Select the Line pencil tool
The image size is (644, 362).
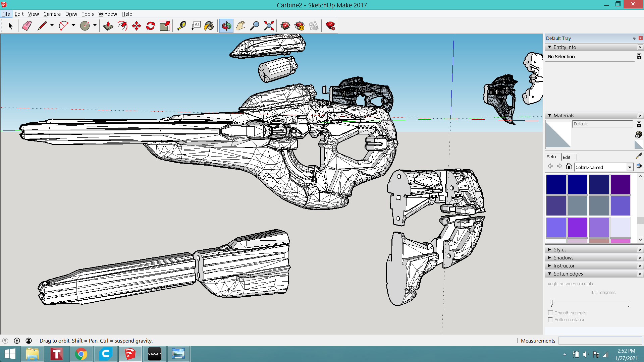point(42,26)
